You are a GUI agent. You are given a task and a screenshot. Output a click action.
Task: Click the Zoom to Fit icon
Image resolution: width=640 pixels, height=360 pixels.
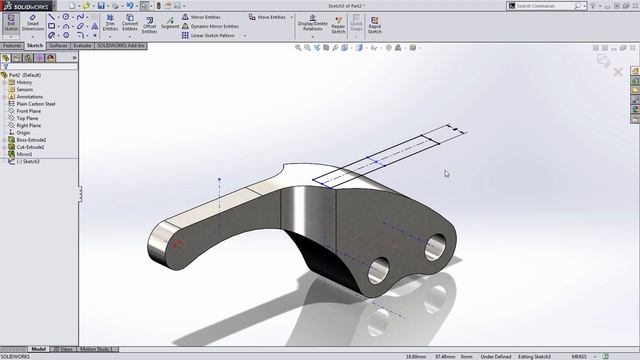298,48
